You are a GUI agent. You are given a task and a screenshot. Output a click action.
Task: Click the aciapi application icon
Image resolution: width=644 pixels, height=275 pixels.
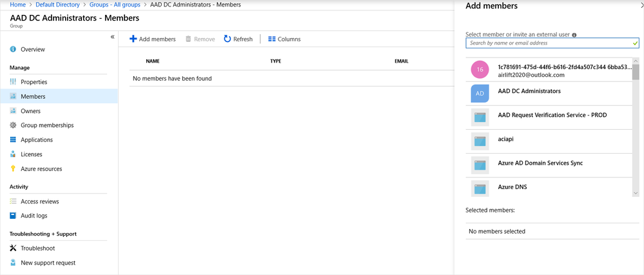click(480, 141)
